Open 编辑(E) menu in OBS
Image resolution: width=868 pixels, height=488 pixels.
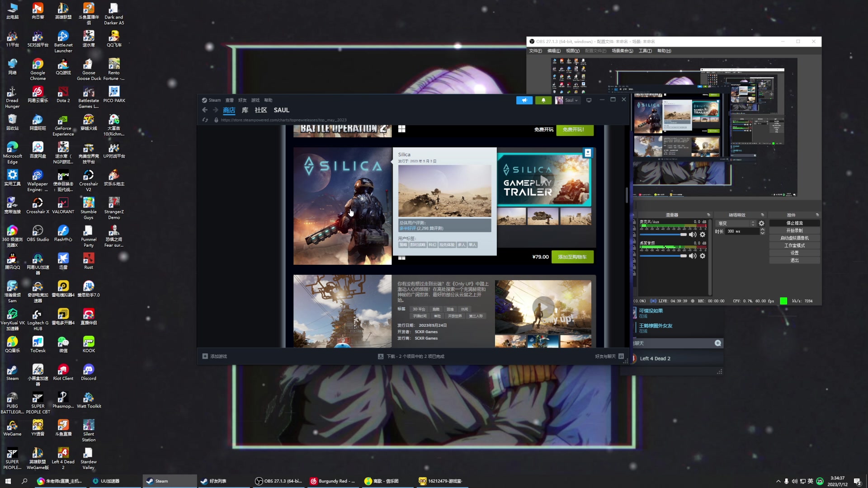point(554,51)
